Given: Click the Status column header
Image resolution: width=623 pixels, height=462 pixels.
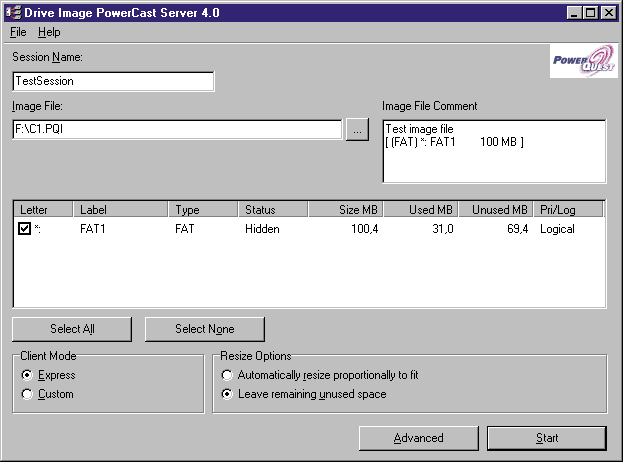Looking at the screenshot, I should 273,209.
